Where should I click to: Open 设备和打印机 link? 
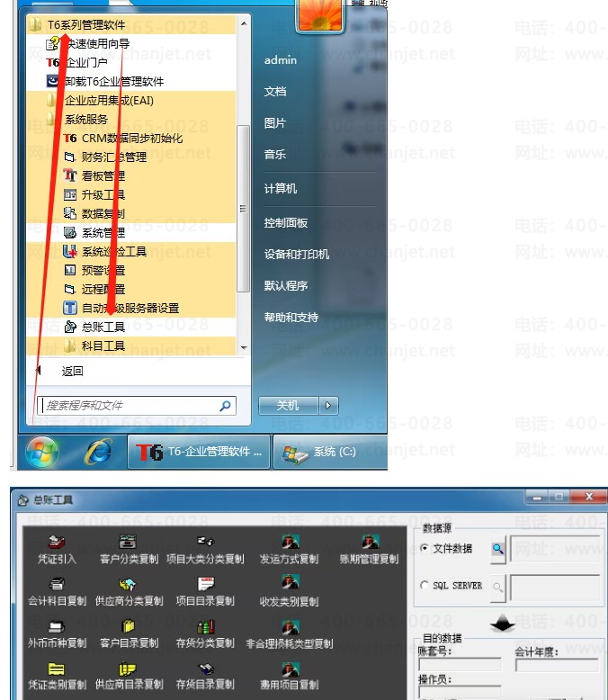(x=297, y=254)
